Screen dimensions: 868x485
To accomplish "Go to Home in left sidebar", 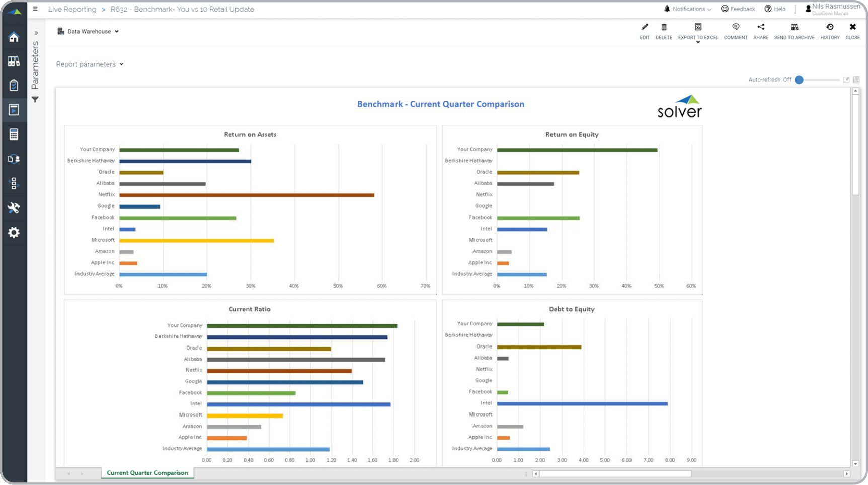I will (x=14, y=37).
